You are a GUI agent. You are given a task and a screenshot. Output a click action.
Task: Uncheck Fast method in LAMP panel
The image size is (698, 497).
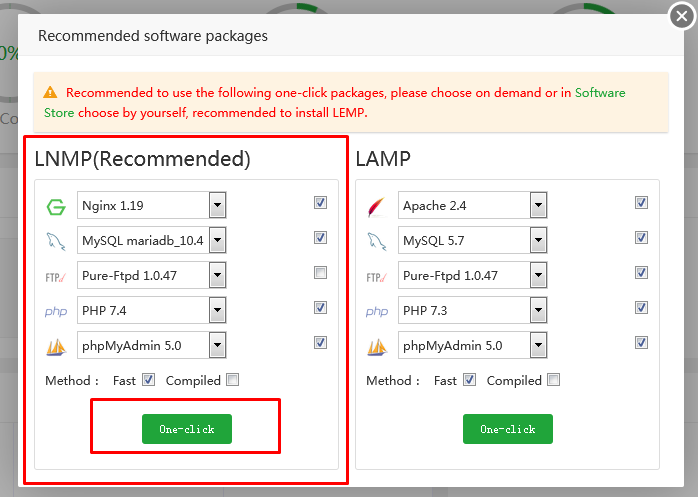pyautogui.click(x=469, y=380)
